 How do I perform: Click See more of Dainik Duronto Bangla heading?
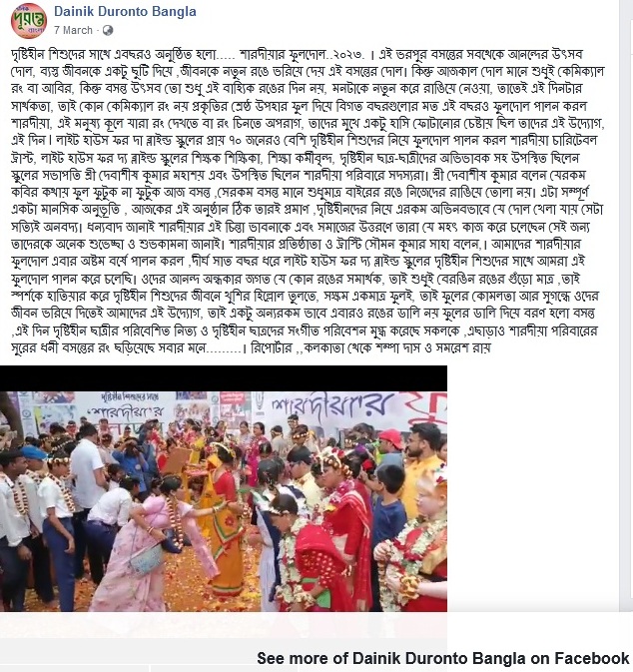(443, 658)
